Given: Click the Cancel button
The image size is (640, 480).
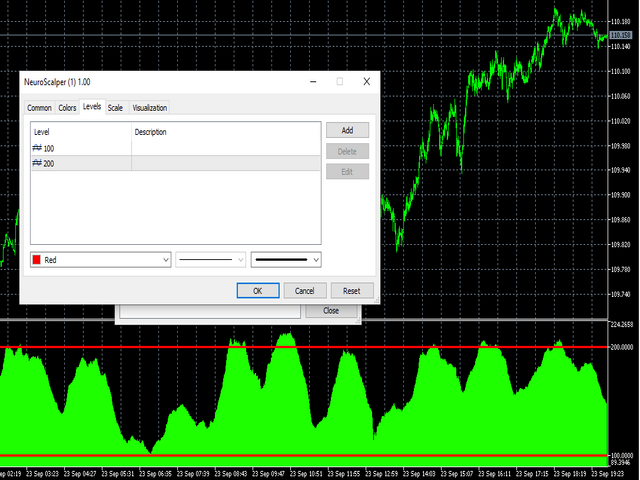Looking at the screenshot, I should coord(305,291).
